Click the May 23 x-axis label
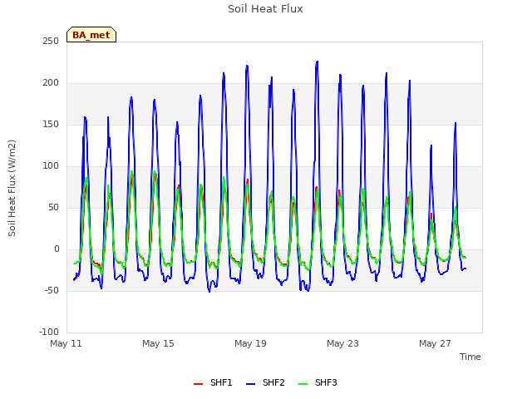Screen dimensions: 532x399 click(342, 343)
